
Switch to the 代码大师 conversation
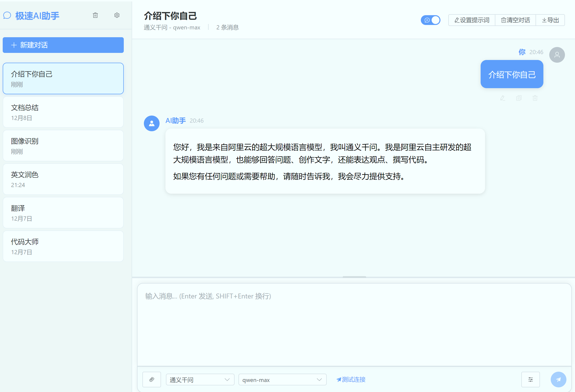coord(63,246)
